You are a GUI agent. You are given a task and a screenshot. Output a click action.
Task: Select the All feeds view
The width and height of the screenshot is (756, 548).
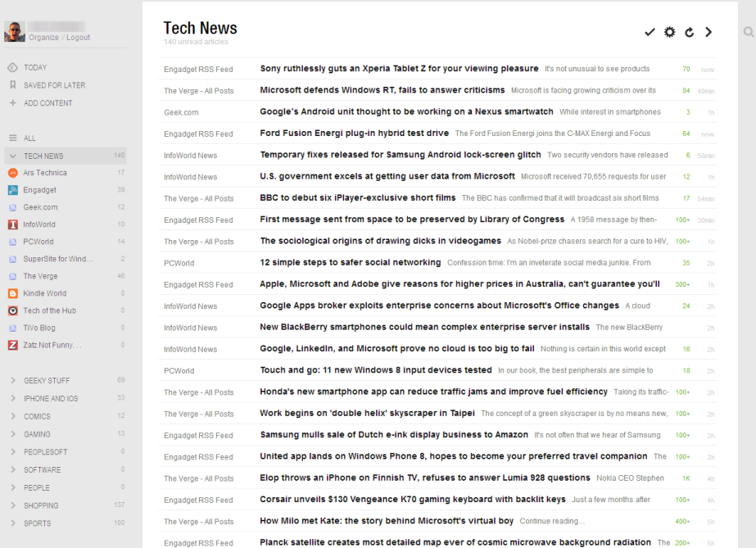[29, 138]
